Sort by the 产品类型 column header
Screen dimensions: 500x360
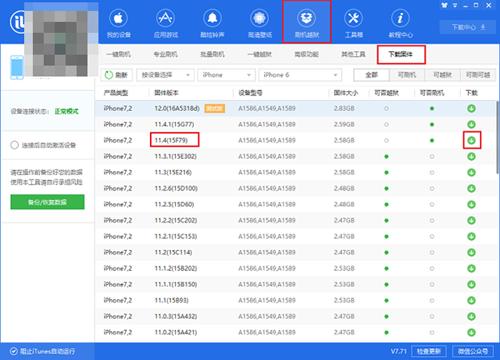pyautogui.click(x=116, y=93)
